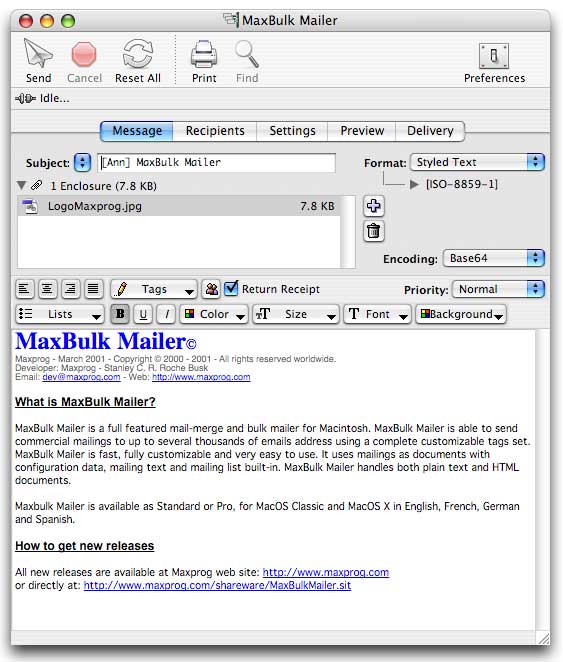Collapse the 1 Enclosure disclosure triangle
Screen dimensions: 563x662
point(22,185)
